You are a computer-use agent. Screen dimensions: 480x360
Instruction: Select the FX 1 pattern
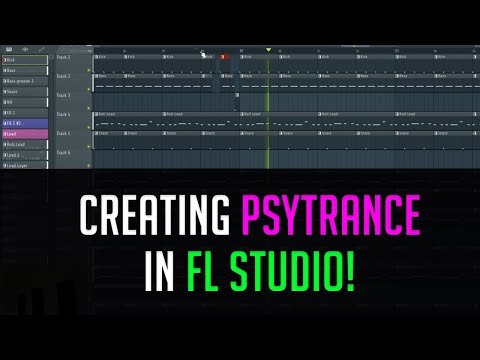coord(25,113)
